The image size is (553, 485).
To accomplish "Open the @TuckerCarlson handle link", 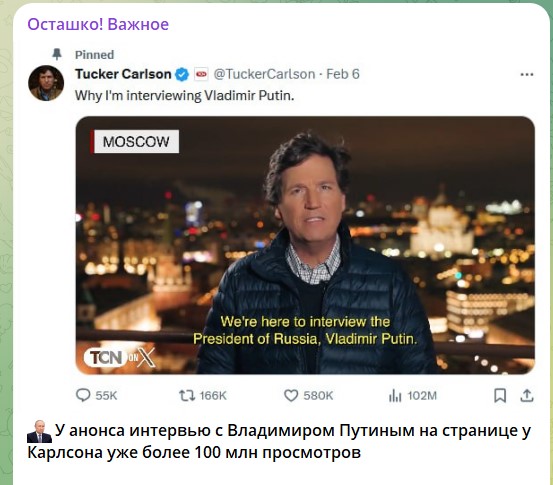I will coord(264,74).
